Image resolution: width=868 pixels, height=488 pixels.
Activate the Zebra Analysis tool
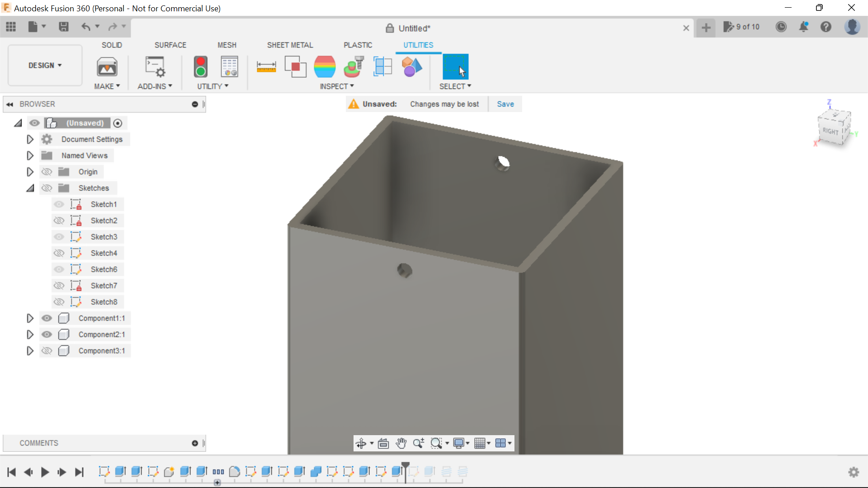click(x=325, y=66)
